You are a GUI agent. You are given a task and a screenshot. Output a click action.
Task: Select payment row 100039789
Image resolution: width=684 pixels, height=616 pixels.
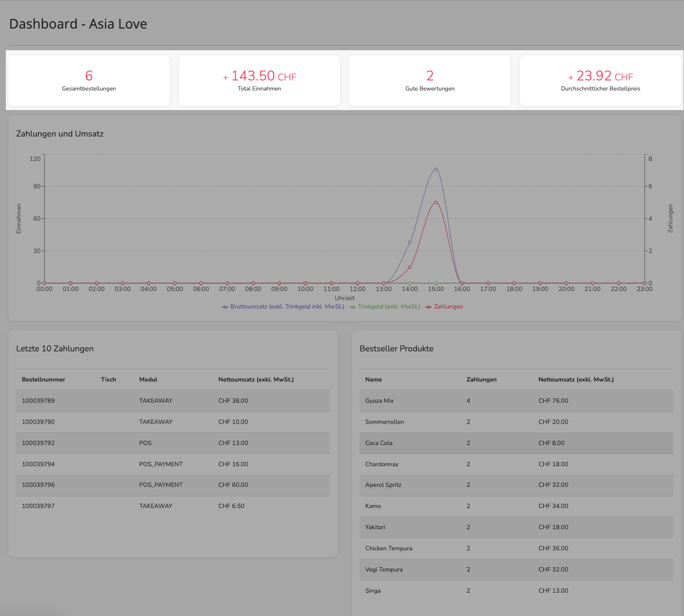[173, 401]
